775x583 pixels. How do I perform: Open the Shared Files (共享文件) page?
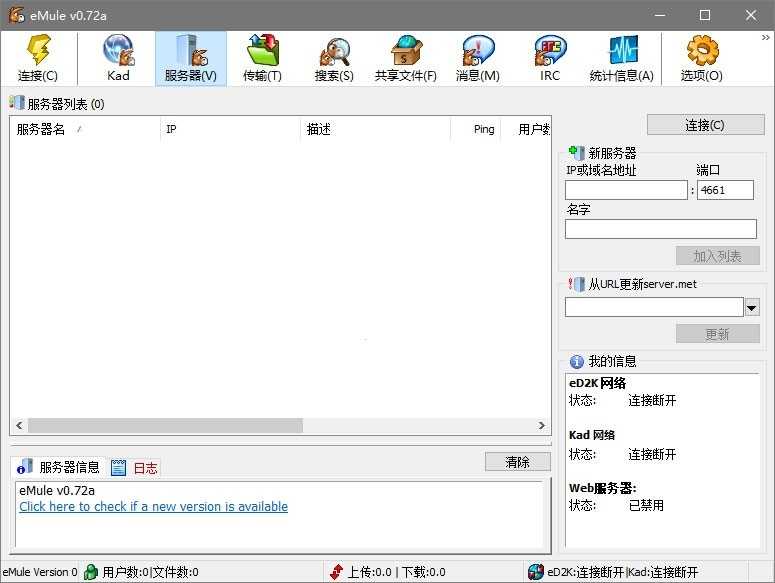tap(406, 58)
